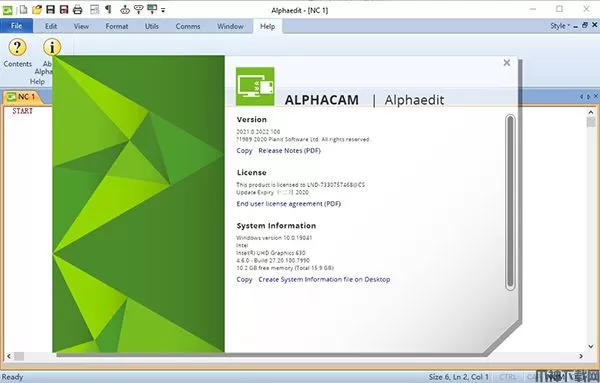Minimize the inner document window
This screenshot has width=600, height=383.
[x=576, y=26]
